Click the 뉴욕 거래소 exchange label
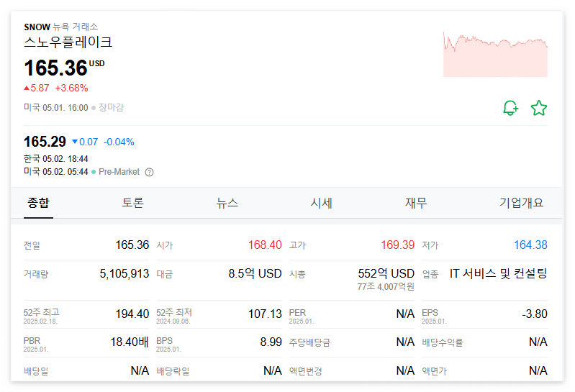Viewport: 575px width, 392px height. coord(76,27)
